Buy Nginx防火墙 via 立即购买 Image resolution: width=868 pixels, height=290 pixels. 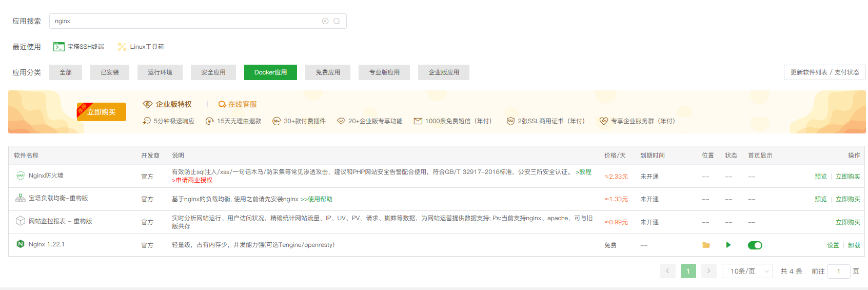[848, 177]
